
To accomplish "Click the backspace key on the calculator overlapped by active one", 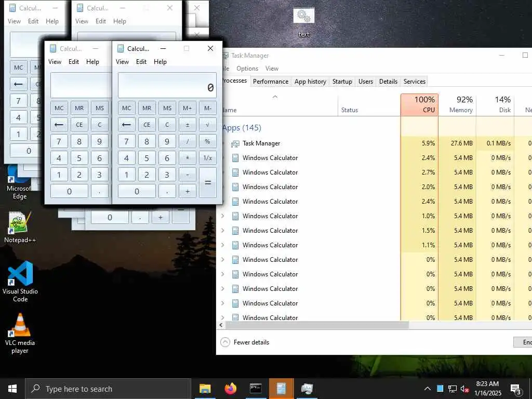I will (x=59, y=125).
